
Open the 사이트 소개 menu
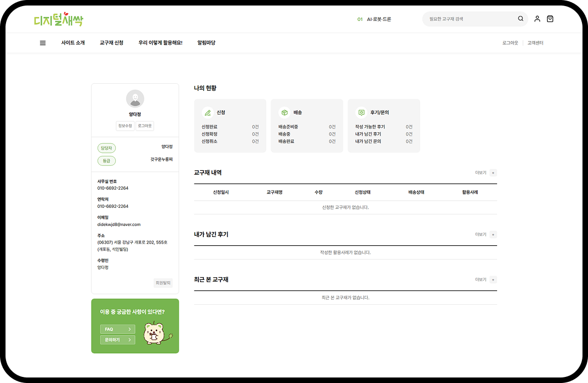click(73, 43)
